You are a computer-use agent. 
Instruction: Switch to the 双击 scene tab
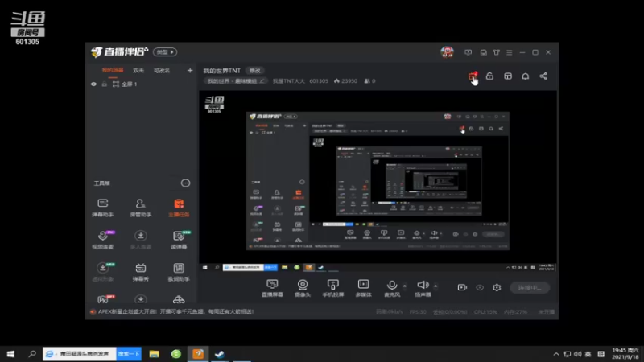tap(138, 71)
